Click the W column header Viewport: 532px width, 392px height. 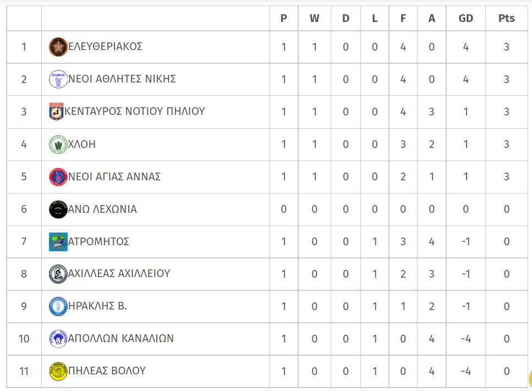314,18
